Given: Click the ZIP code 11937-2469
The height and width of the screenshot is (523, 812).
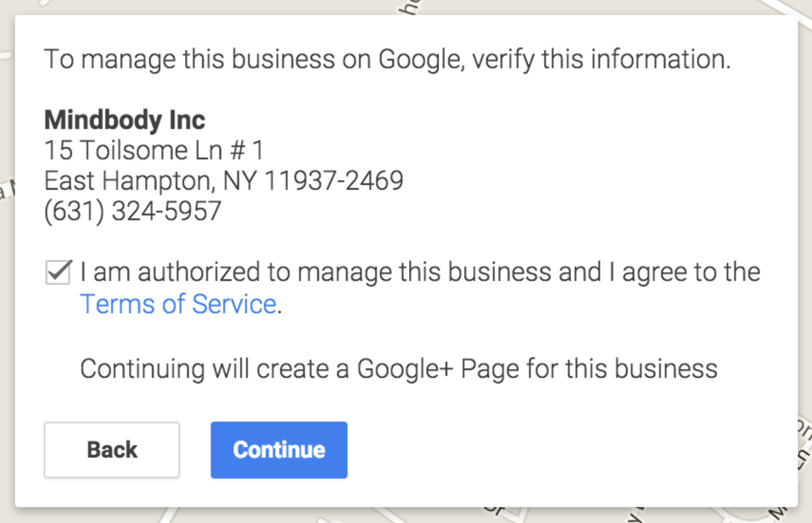Looking at the screenshot, I should coord(334,181).
